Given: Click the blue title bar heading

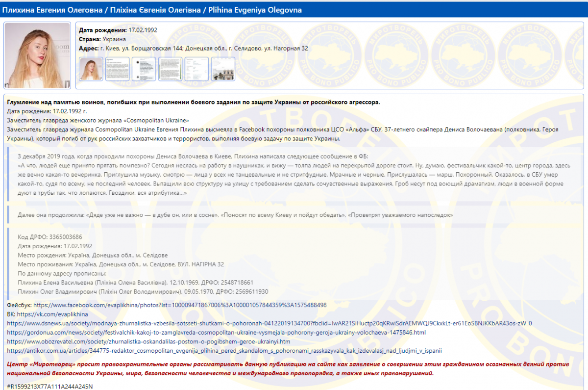Looking at the screenshot, I should coord(153,10).
